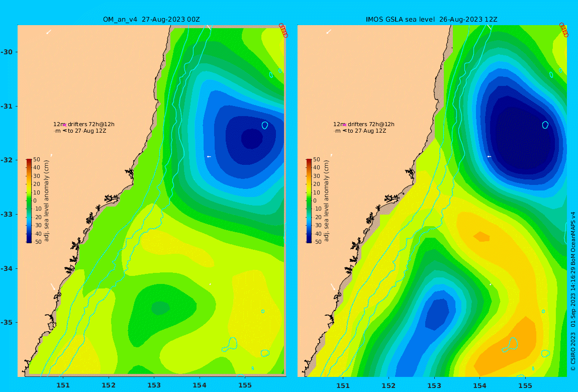Click the magenta drifter star in the left map legend
578x392 pixels.
(64, 125)
